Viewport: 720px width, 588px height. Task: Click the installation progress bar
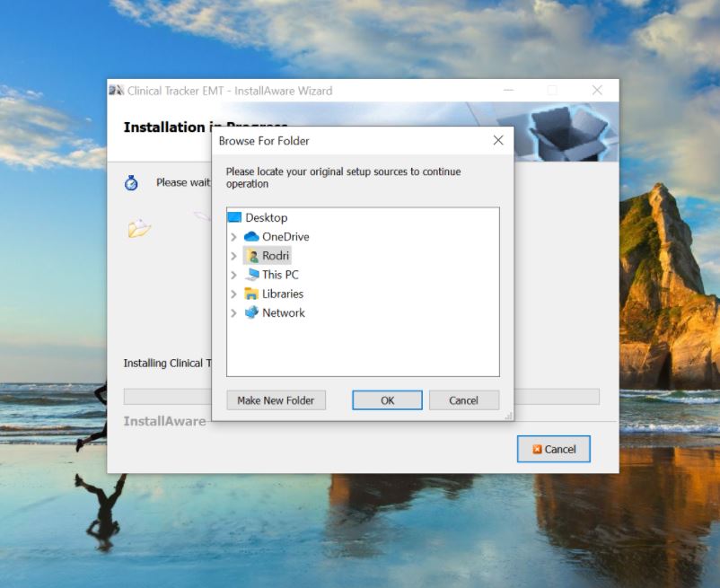362,397
